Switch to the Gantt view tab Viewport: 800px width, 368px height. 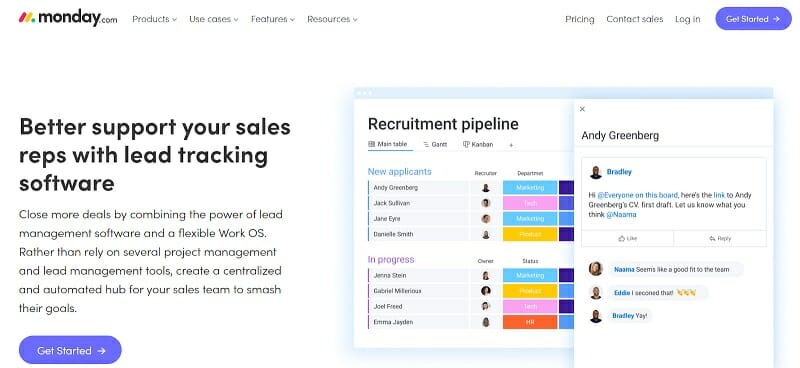tap(435, 144)
